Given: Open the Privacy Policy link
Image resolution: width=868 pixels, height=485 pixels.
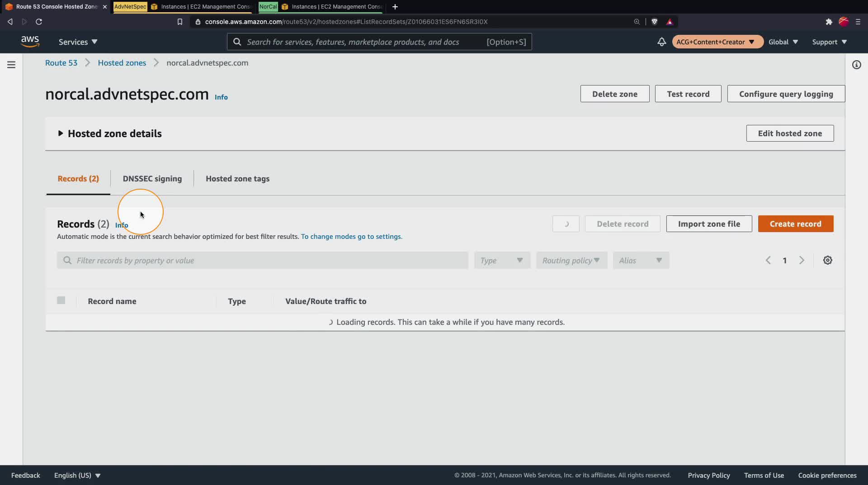Looking at the screenshot, I should click(709, 475).
